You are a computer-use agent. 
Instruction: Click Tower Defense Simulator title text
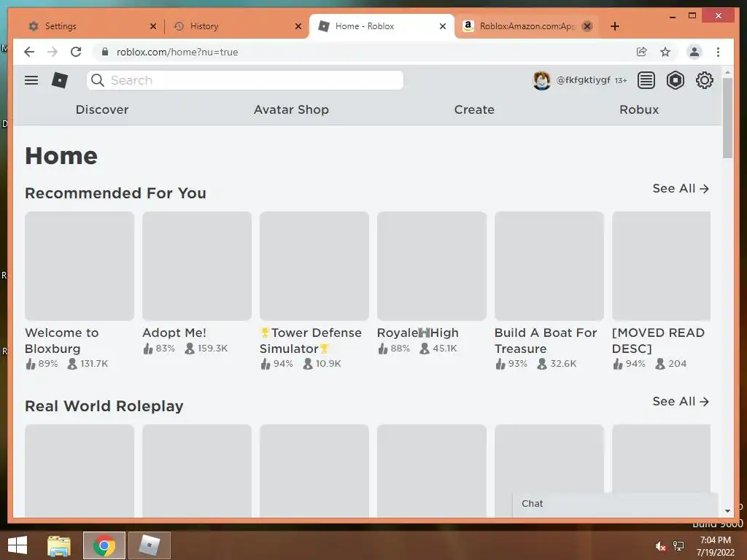[311, 341]
